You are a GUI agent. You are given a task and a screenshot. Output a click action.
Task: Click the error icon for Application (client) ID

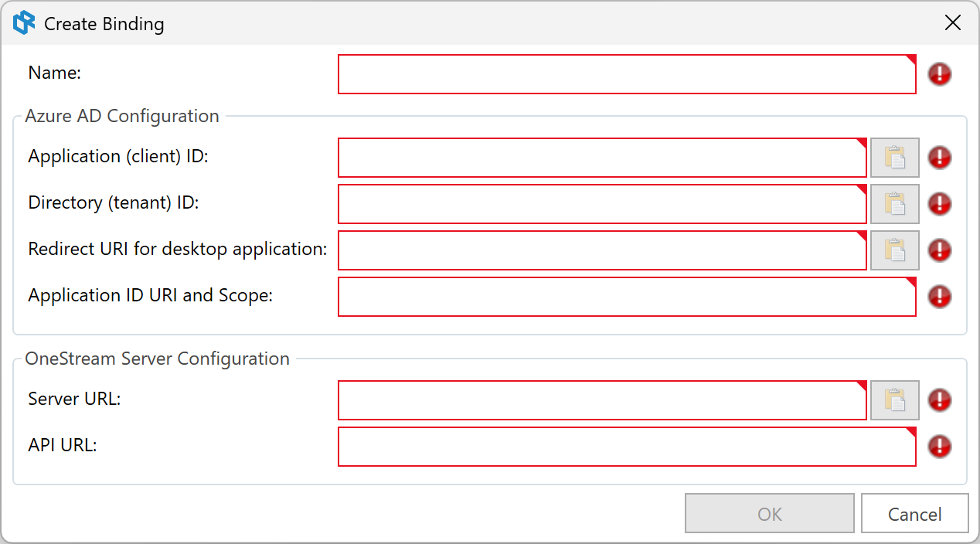coord(940,158)
